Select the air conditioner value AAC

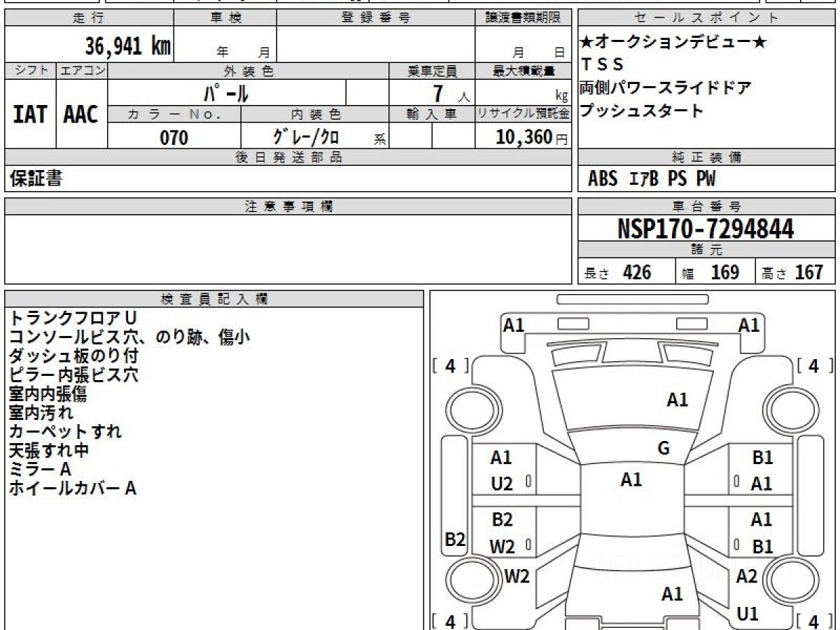(81, 115)
